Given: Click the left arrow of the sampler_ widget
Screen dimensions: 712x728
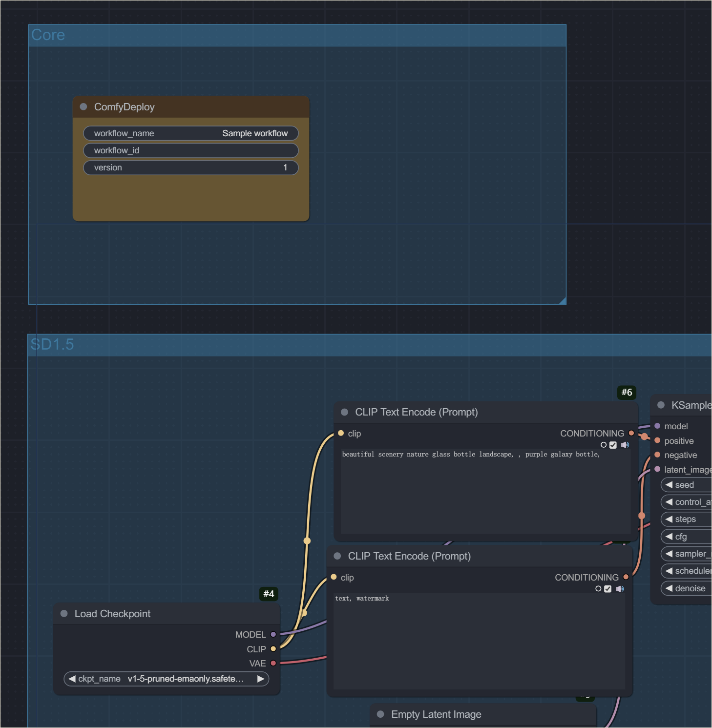Looking at the screenshot, I should coord(669,554).
